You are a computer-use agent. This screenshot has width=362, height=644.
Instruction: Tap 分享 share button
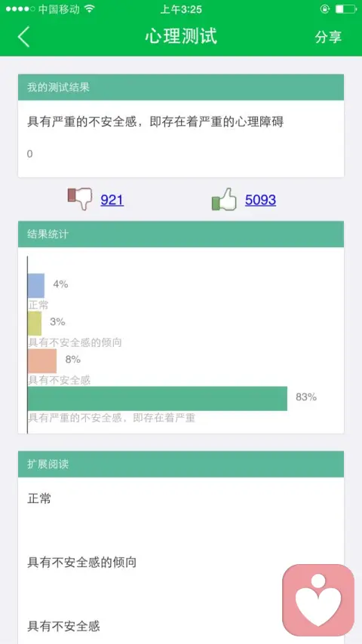point(328,36)
